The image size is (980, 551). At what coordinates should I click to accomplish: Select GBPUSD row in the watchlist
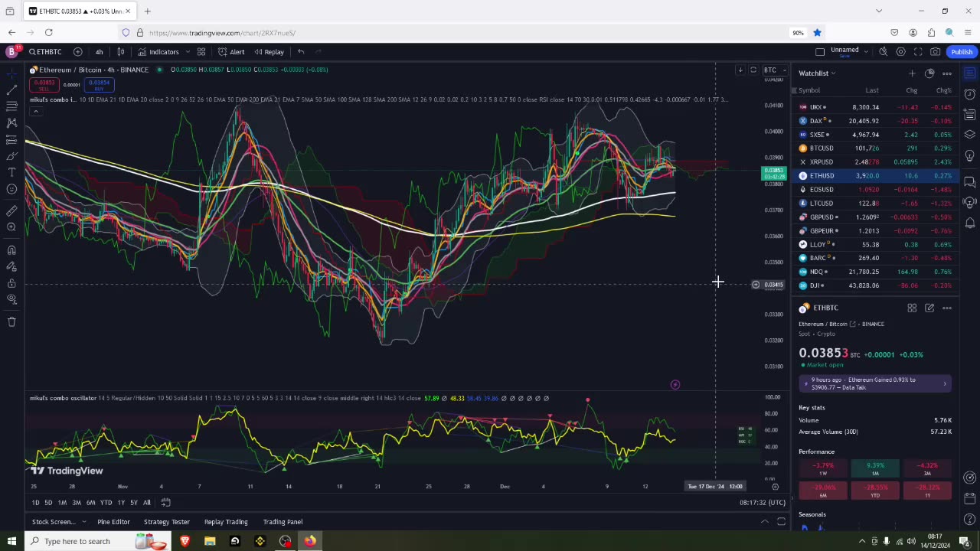pos(876,217)
